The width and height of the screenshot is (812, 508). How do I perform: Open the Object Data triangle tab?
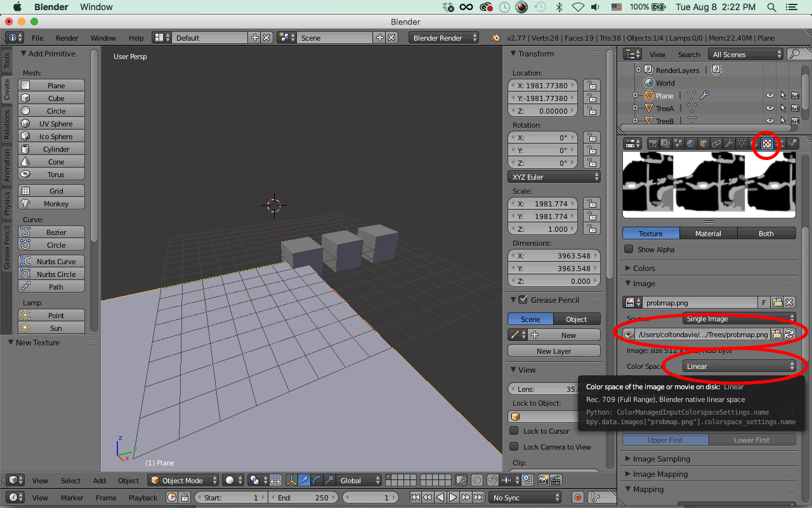click(x=742, y=144)
